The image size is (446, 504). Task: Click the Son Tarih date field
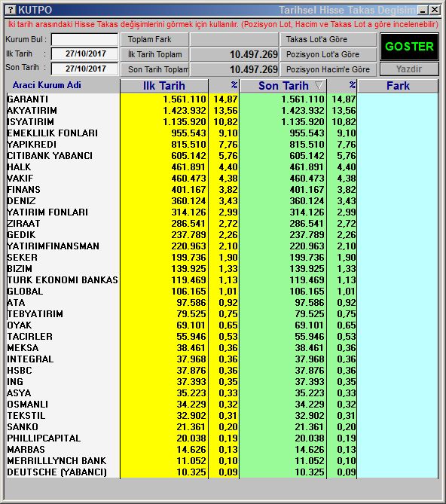click(x=84, y=69)
